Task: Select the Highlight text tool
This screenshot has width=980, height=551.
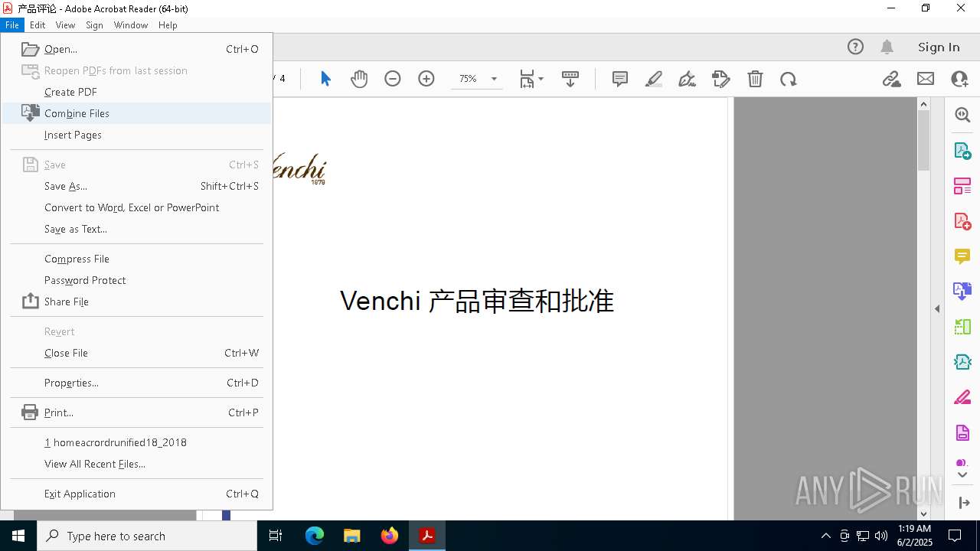Action: pos(654,79)
